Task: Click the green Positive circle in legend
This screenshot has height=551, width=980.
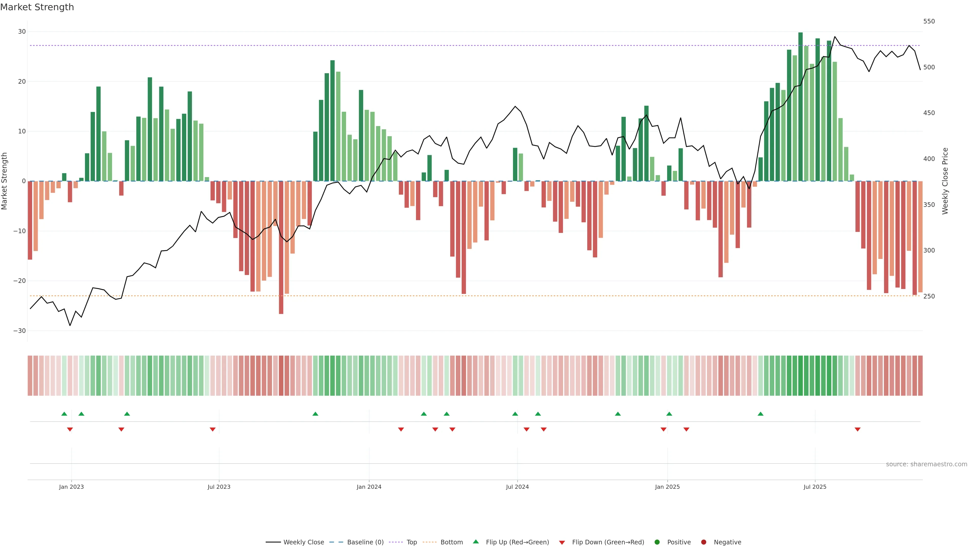Action: (x=657, y=542)
